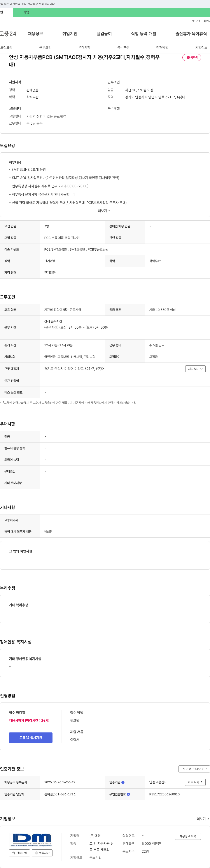The width and height of the screenshot is (210, 868).
Task: Select the 5,000 백만원 revenue value
Action: [x=151, y=843]
